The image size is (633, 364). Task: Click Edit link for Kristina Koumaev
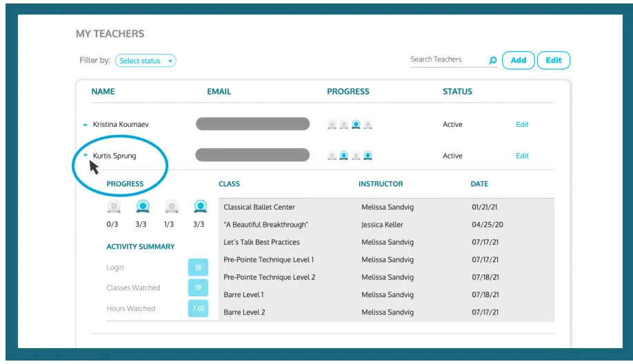522,124
